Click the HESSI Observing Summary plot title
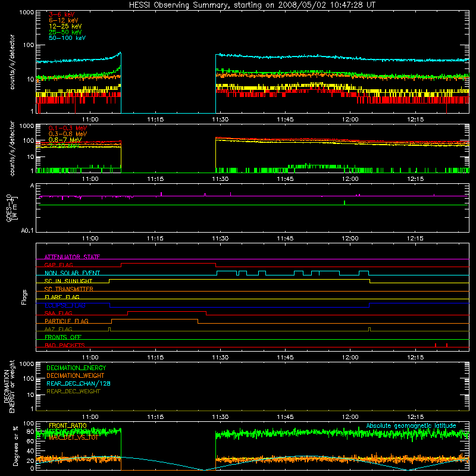 click(x=252, y=5)
